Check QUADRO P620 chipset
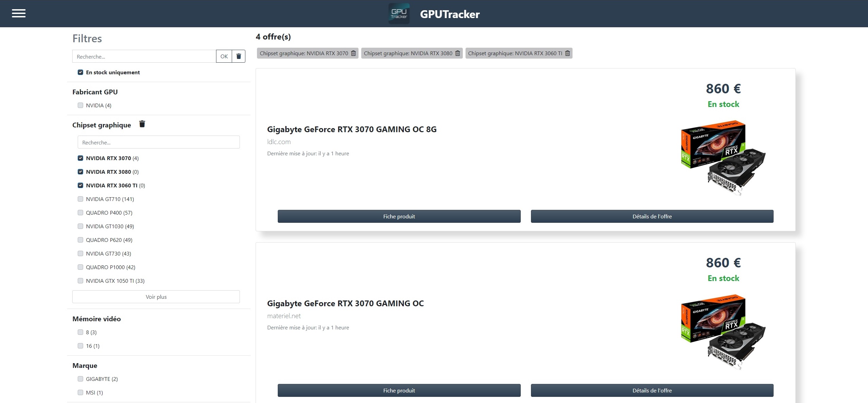The image size is (868, 403). 80,240
